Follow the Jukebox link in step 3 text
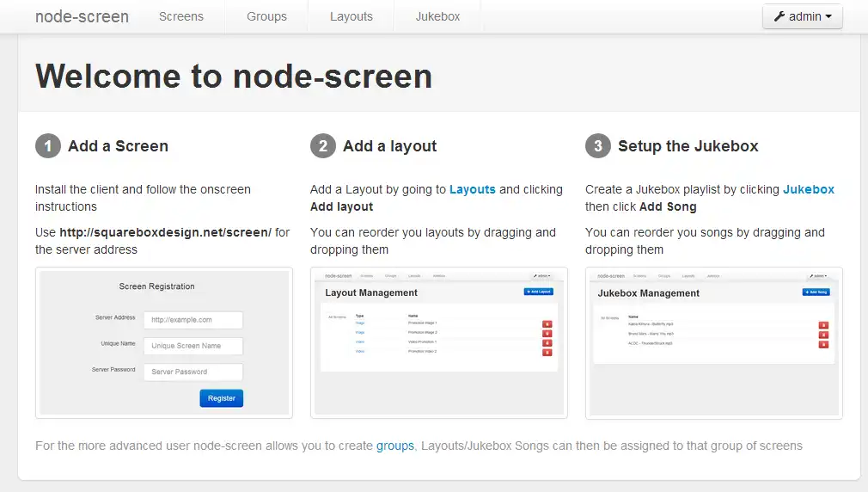 (809, 189)
